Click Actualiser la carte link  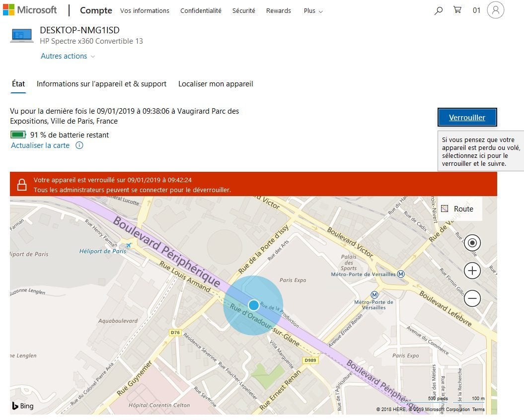tap(40, 145)
